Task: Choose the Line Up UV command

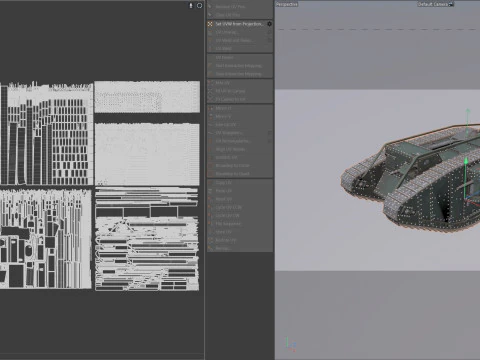Action: pyautogui.click(x=240, y=125)
